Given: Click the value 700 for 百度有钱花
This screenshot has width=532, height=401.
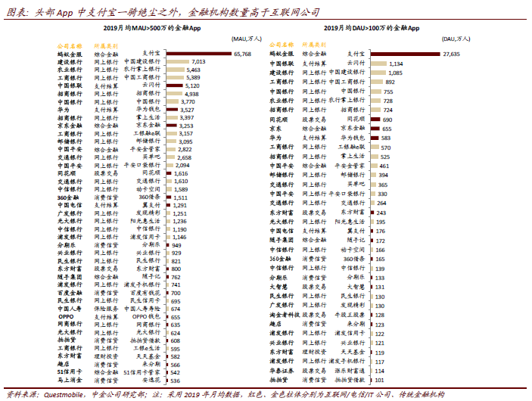Looking at the screenshot, I should (x=176, y=293).
